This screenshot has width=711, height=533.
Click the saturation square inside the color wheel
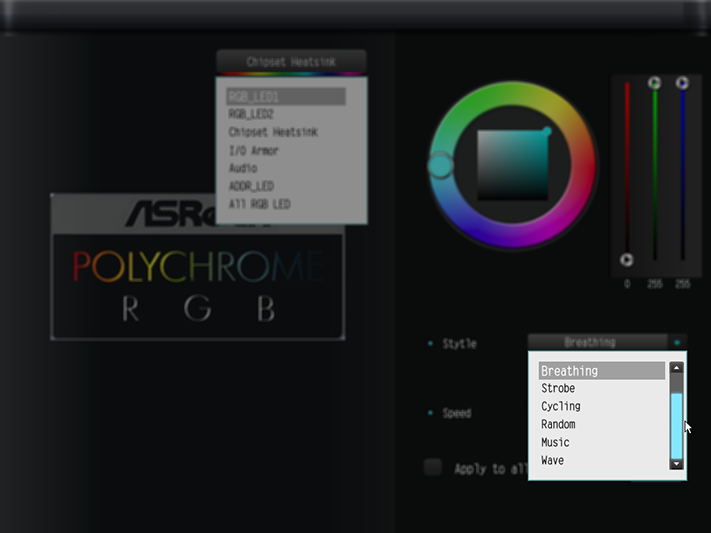point(512,165)
